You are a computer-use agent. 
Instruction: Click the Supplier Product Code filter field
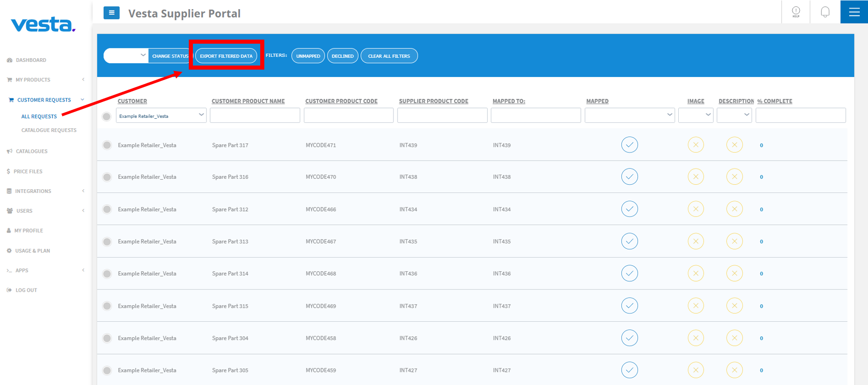coord(442,115)
